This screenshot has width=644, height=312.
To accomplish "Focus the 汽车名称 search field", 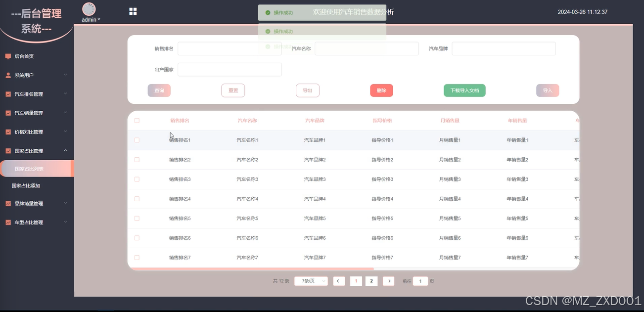I will click(367, 48).
